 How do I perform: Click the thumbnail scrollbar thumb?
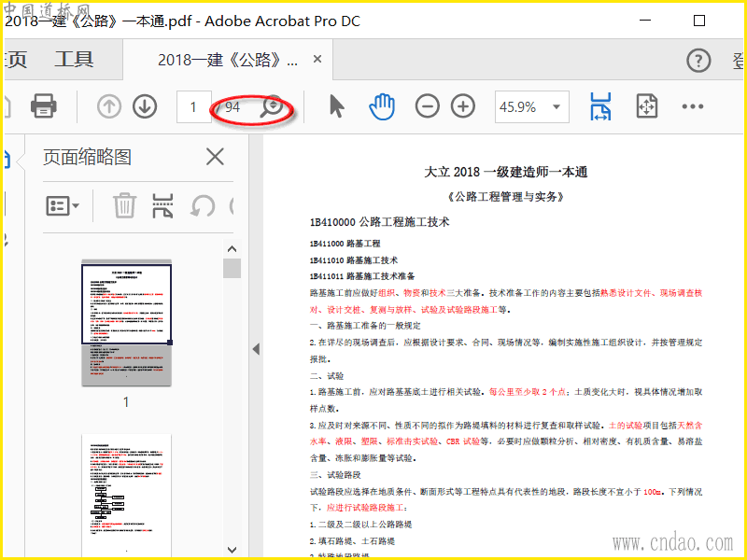232,268
